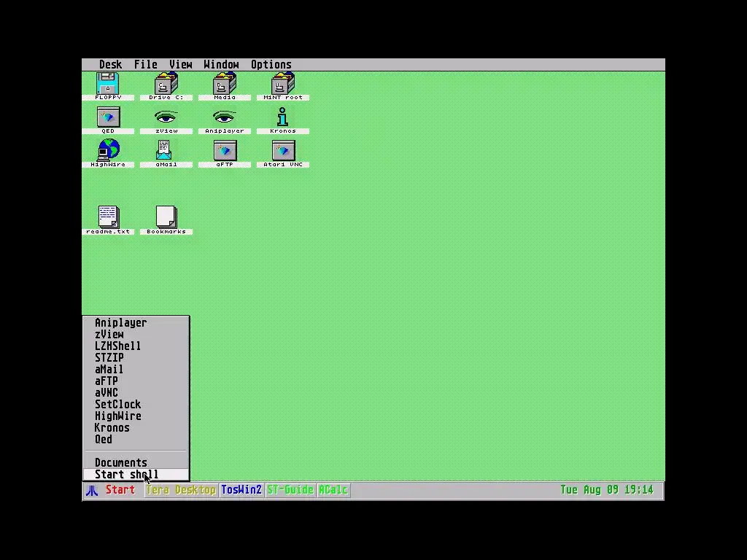Open the FLOPPY disk icon
The height and width of the screenshot is (560, 747).
click(108, 85)
